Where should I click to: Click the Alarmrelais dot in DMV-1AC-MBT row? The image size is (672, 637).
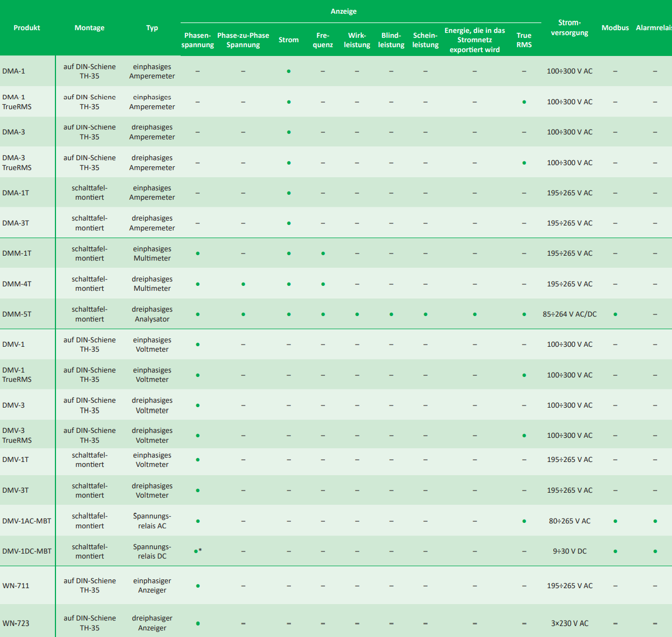[x=655, y=521]
